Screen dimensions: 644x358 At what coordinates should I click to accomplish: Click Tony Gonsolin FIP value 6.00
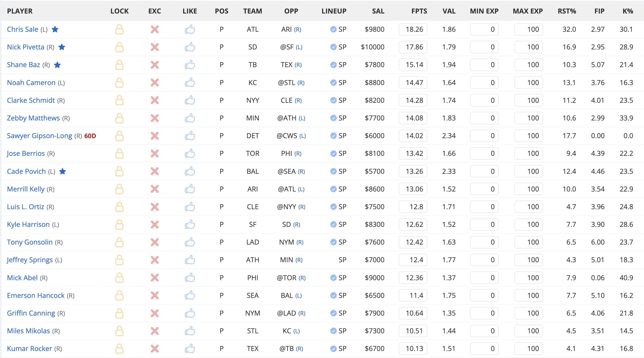(x=598, y=242)
